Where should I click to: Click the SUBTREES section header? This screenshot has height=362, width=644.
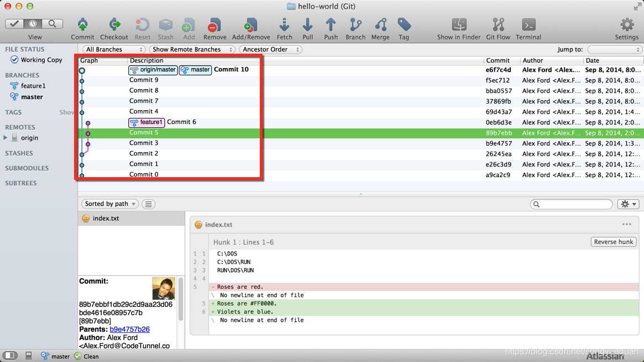tap(20, 183)
